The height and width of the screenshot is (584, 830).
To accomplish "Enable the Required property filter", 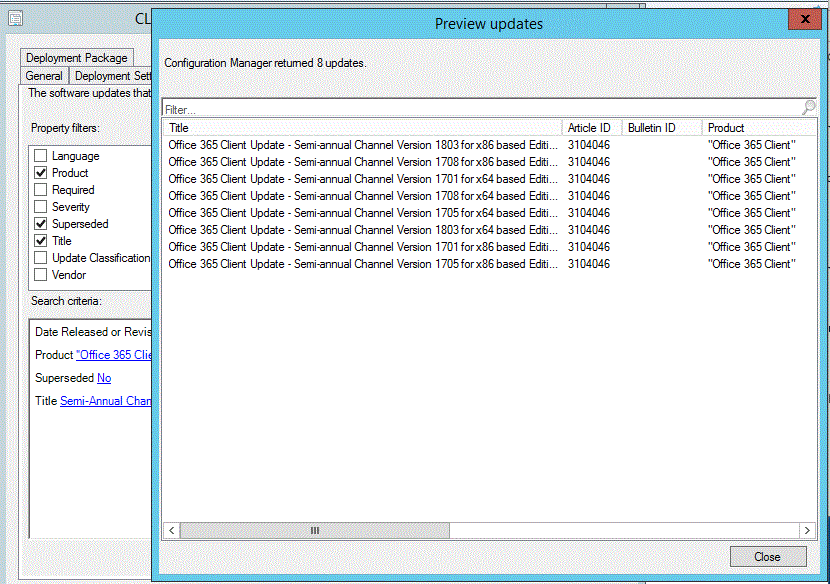I will (40, 190).
